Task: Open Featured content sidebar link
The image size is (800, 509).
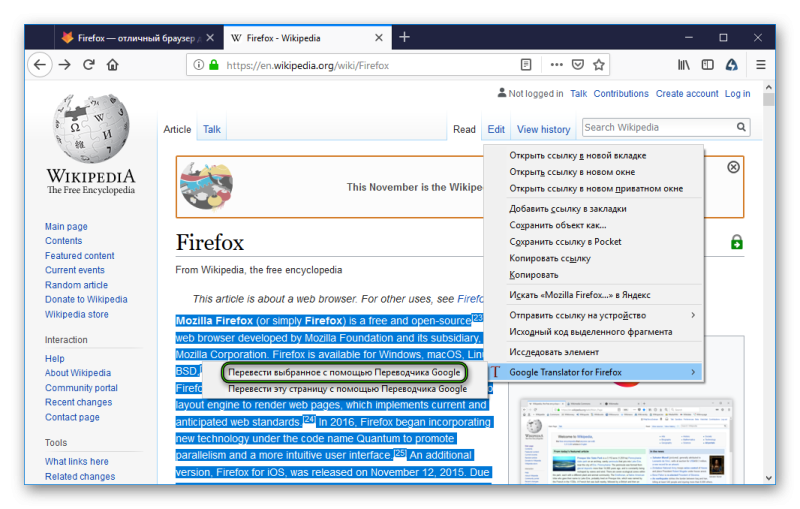Action: (80, 256)
